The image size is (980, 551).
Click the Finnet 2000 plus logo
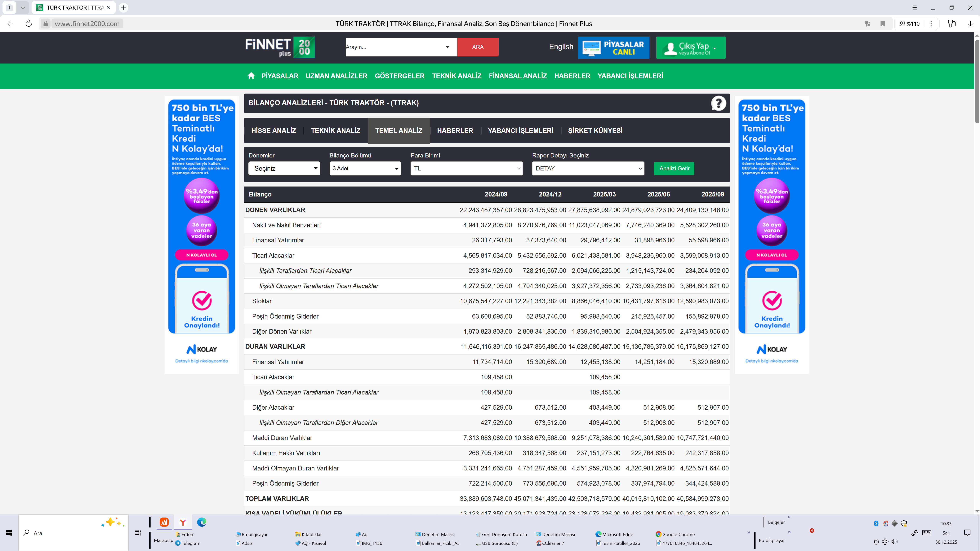[280, 47]
